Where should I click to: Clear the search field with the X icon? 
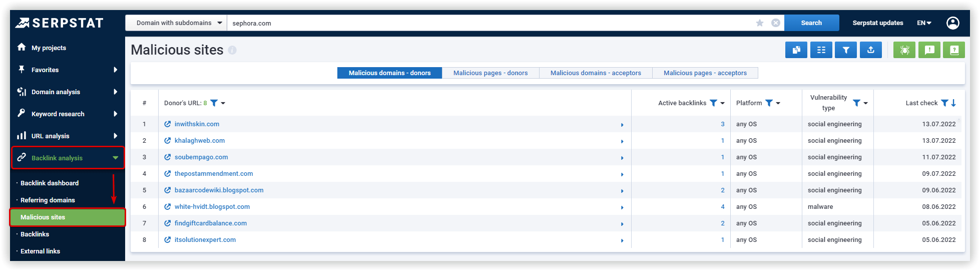tap(776, 23)
